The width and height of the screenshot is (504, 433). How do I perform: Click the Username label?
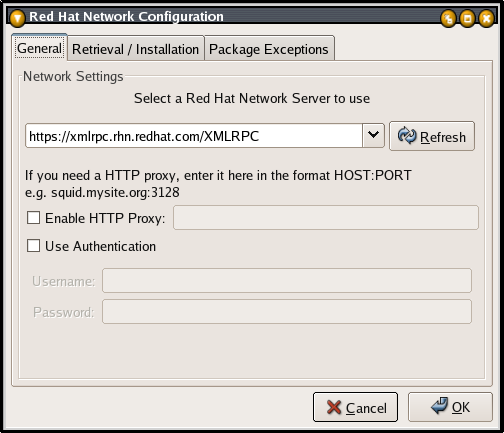[x=64, y=281]
